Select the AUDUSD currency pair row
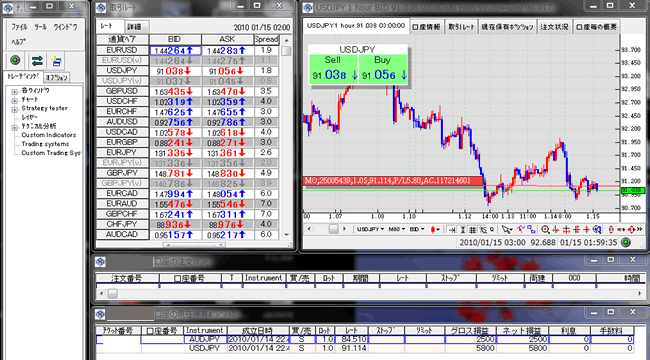The image size is (650, 360). [x=187, y=122]
